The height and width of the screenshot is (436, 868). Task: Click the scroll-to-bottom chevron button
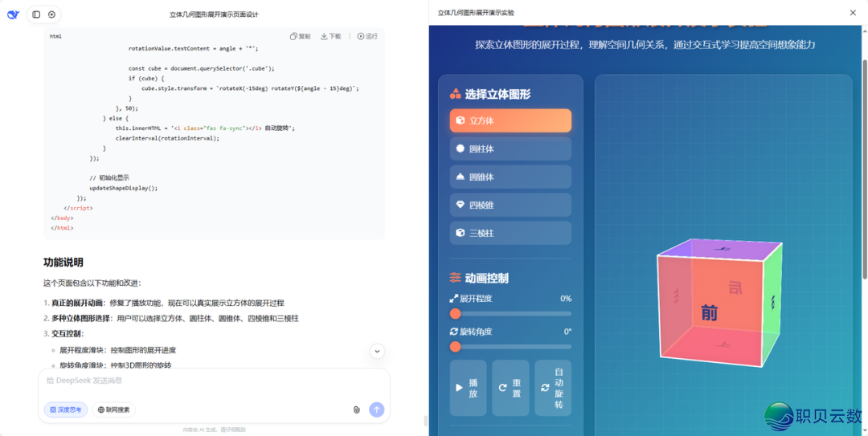(x=377, y=351)
